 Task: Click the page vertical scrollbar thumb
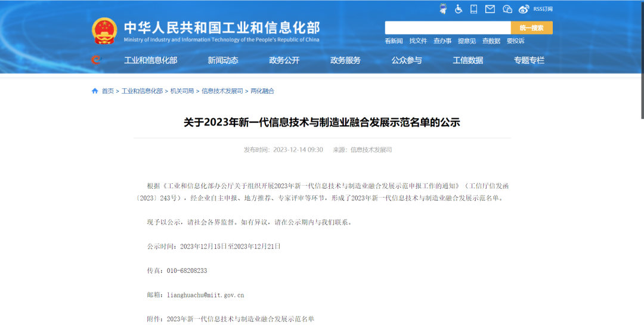(x=642, y=60)
